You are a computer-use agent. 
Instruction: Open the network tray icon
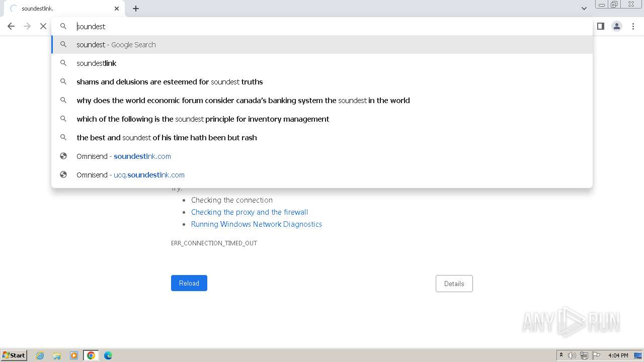coord(584,355)
